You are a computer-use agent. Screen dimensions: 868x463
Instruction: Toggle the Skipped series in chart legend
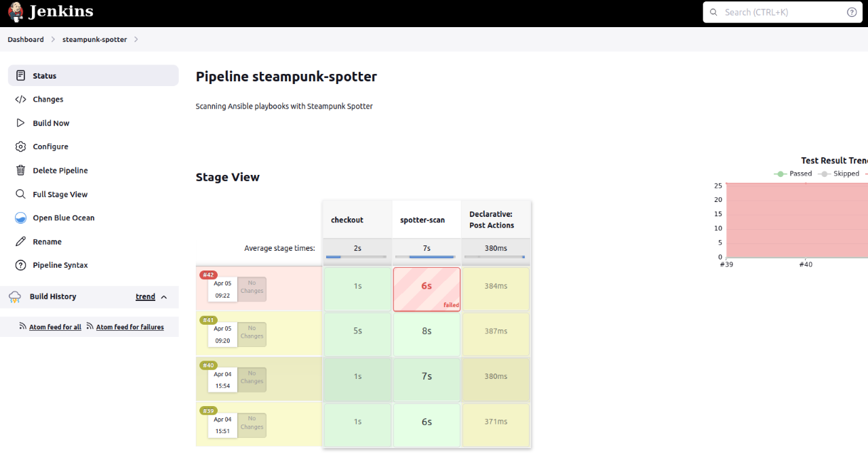pos(838,174)
